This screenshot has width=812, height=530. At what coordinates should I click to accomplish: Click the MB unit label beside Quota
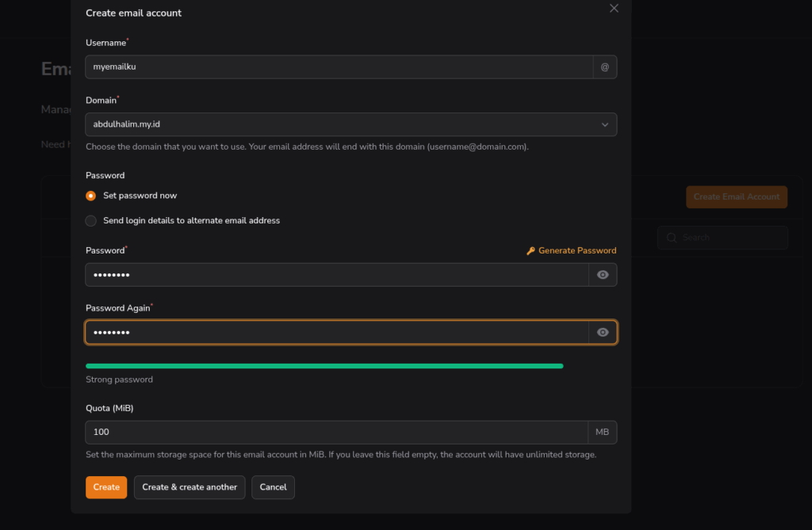coord(602,433)
